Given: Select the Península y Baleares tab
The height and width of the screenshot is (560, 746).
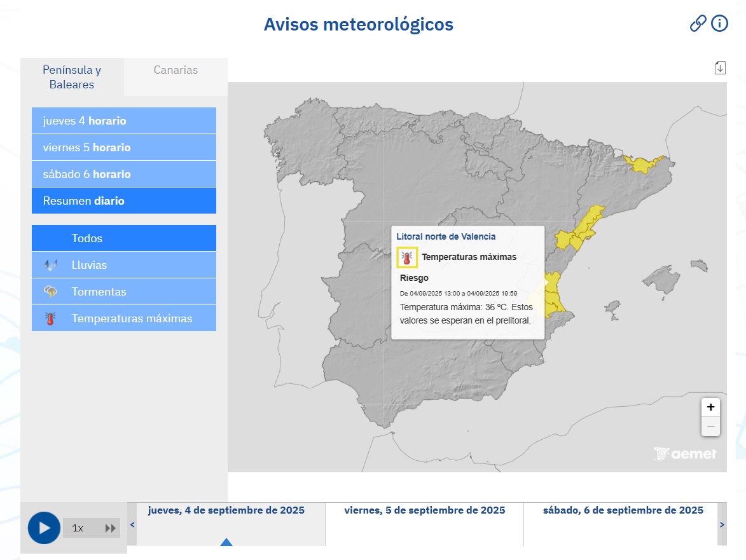Looking at the screenshot, I should click(72, 77).
